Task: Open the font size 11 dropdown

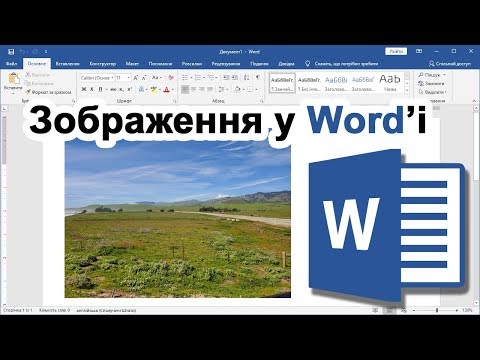Action: tap(129, 78)
